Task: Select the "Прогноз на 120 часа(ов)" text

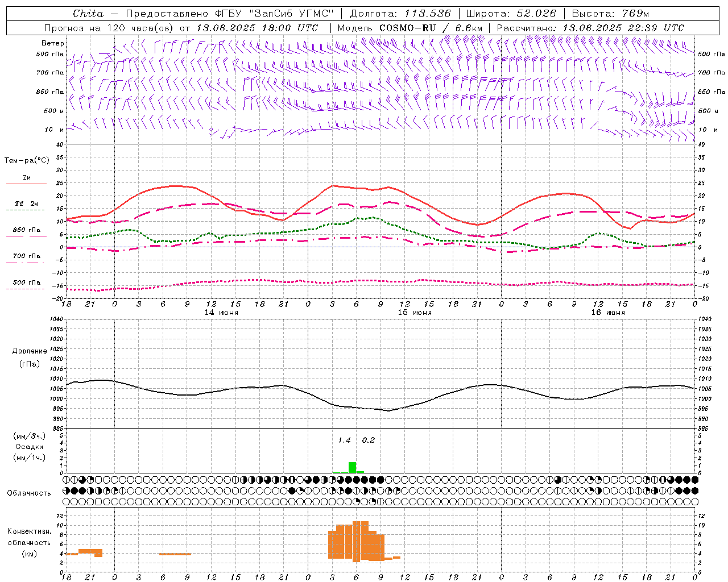Action: (x=109, y=28)
